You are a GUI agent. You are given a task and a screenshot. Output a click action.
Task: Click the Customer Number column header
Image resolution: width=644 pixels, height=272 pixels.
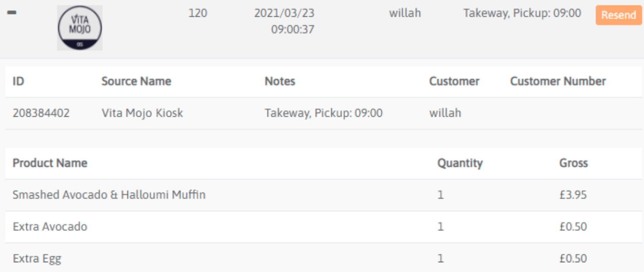[558, 81]
